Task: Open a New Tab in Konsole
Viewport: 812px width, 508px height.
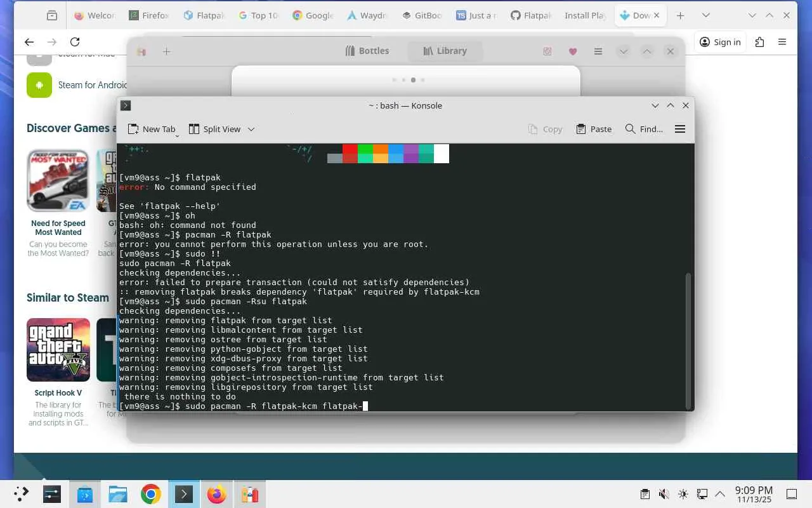Action: click(x=152, y=129)
